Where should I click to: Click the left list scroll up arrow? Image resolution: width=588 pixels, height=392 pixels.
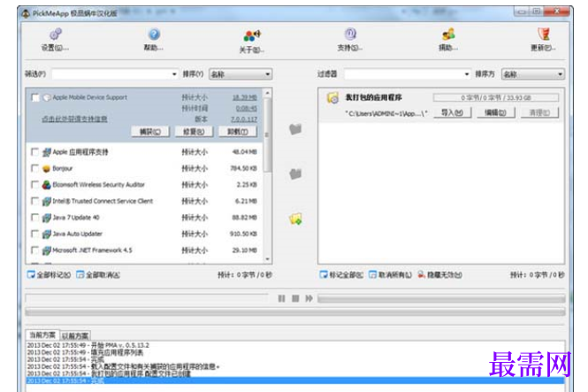[x=267, y=93]
